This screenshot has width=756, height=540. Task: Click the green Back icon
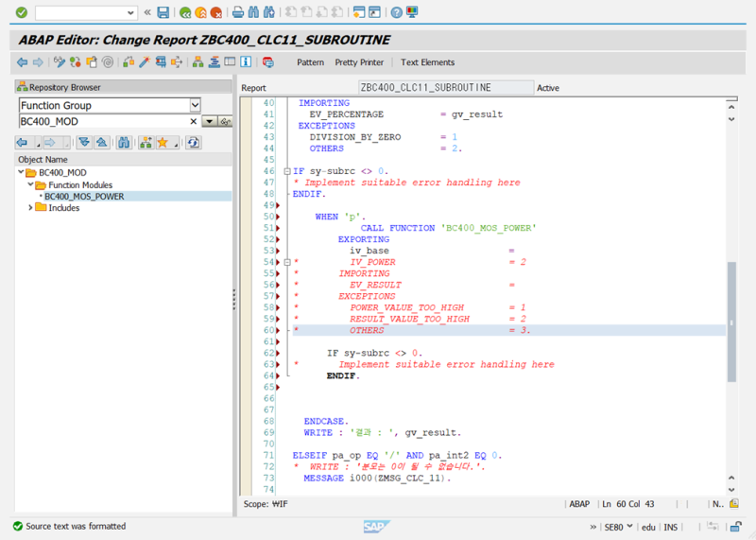pyautogui.click(x=184, y=13)
